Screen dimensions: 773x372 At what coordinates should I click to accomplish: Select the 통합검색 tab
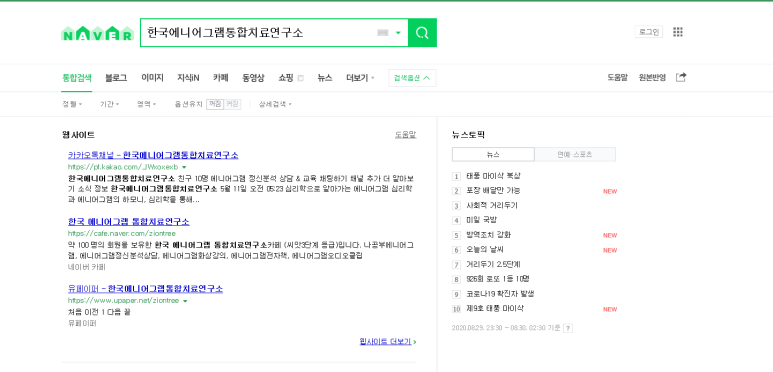(x=76, y=78)
